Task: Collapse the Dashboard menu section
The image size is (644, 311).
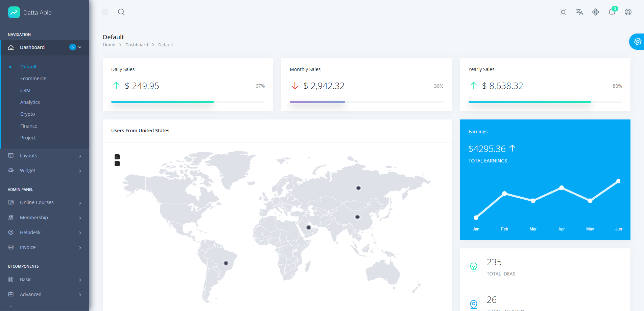Action: pyautogui.click(x=45, y=47)
